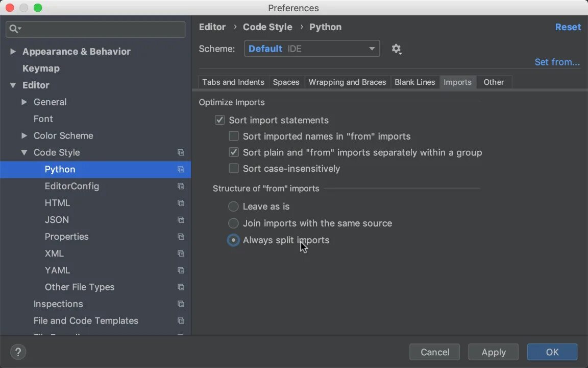Click the search magnifier icon
The image size is (588, 368).
(x=14, y=29)
